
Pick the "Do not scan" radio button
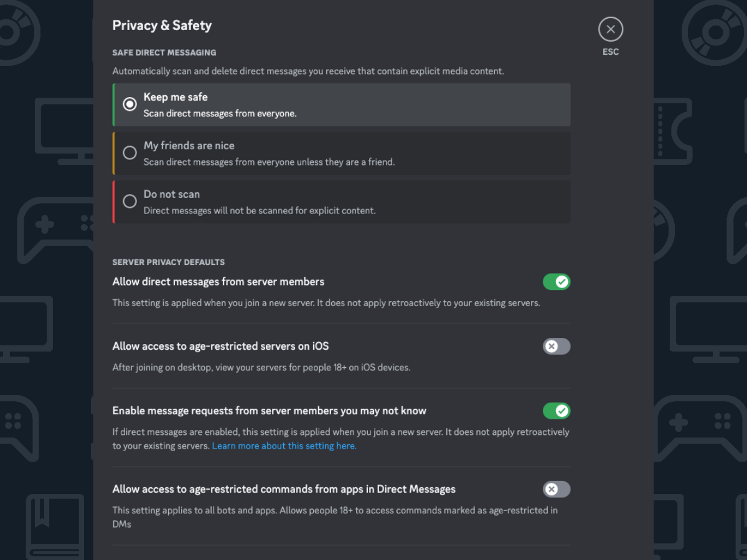[x=129, y=202]
